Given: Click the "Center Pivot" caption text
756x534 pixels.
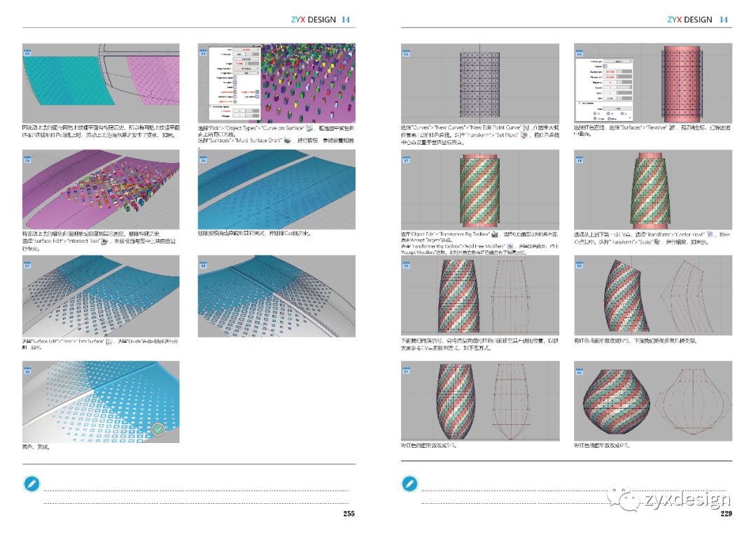Looking at the screenshot, I should [x=691, y=234].
